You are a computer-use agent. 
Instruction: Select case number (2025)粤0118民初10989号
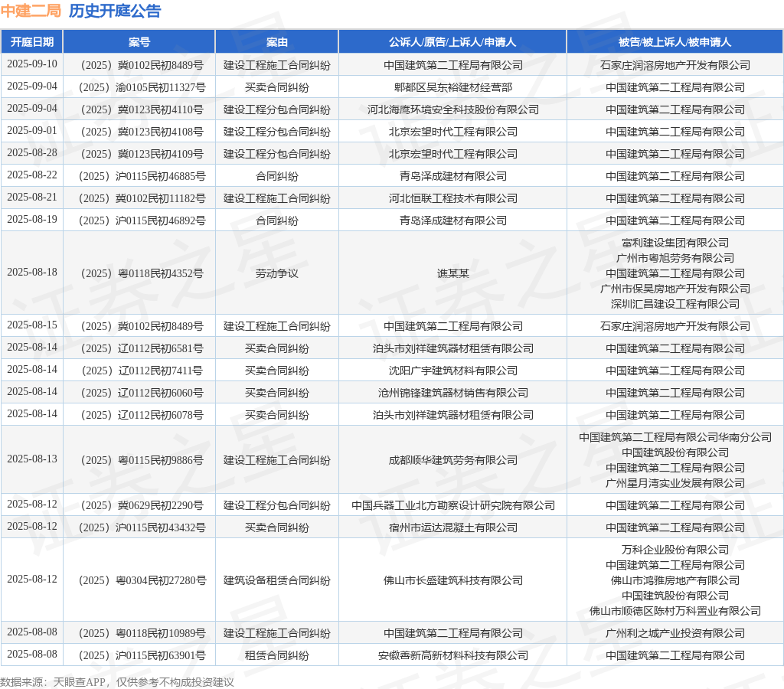coord(142,634)
